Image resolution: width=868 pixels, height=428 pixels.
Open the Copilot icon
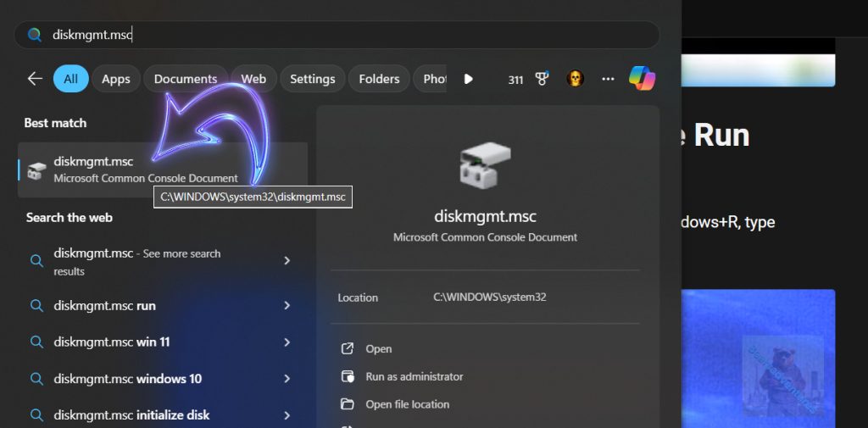tap(642, 79)
